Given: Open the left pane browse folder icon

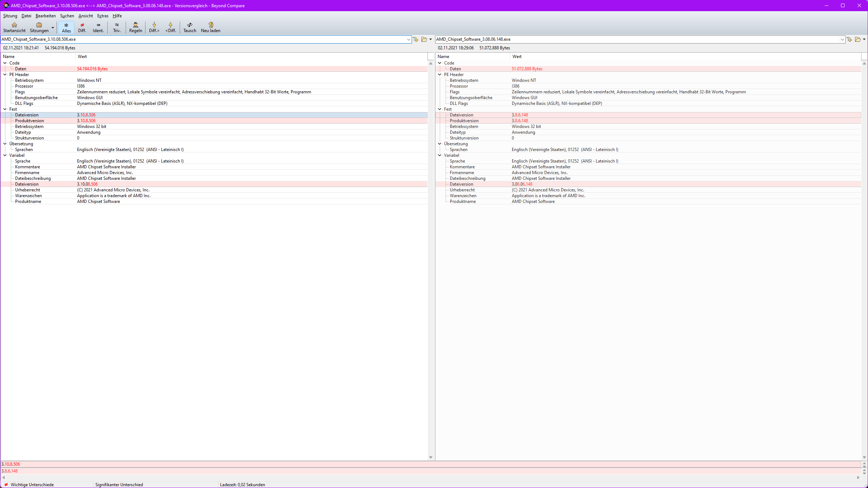Looking at the screenshot, I should click(x=424, y=39).
